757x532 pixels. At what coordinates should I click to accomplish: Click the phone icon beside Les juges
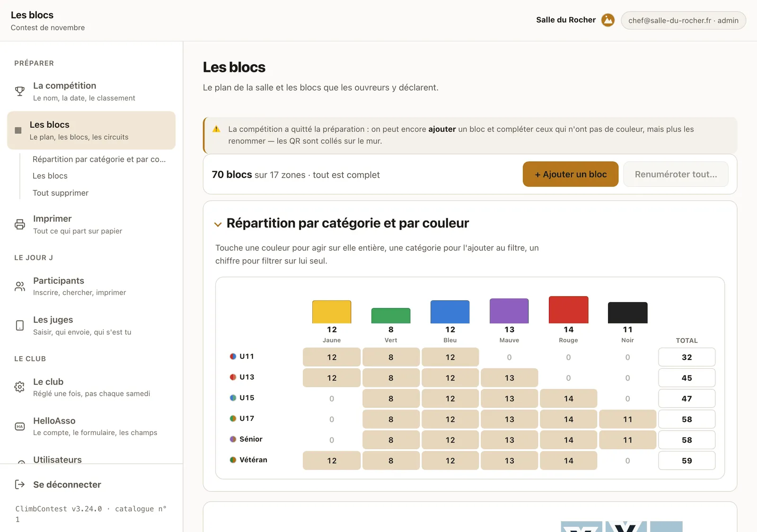(x=20, y=325)
